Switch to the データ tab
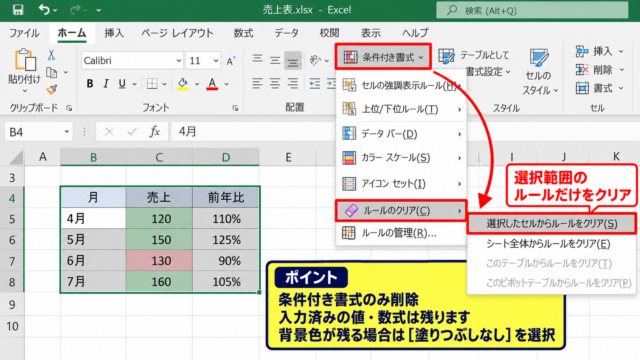Viewport: 640px width, 360px height. (287, 33)
